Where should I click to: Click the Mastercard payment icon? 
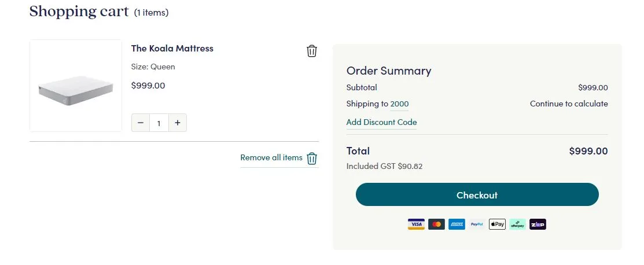pyautogui.click(x=436, y=224)
